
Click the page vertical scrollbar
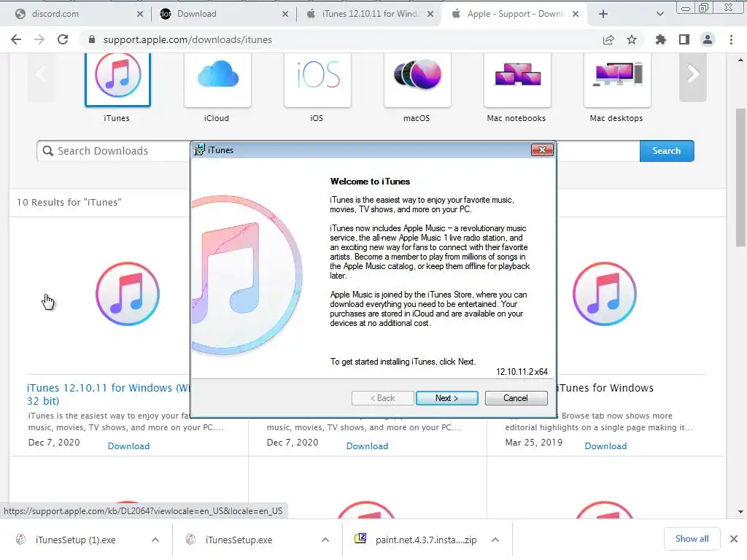click(740, 177)
